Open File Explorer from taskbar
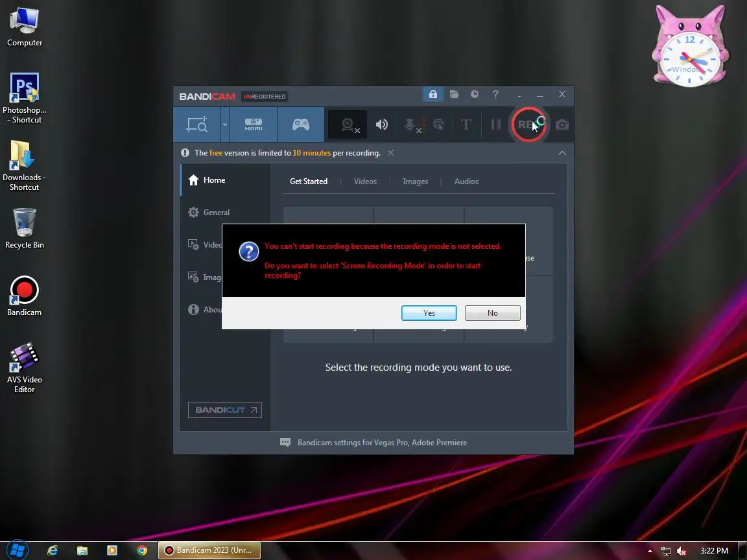747x560 pixels. click(x=82, y=550)
